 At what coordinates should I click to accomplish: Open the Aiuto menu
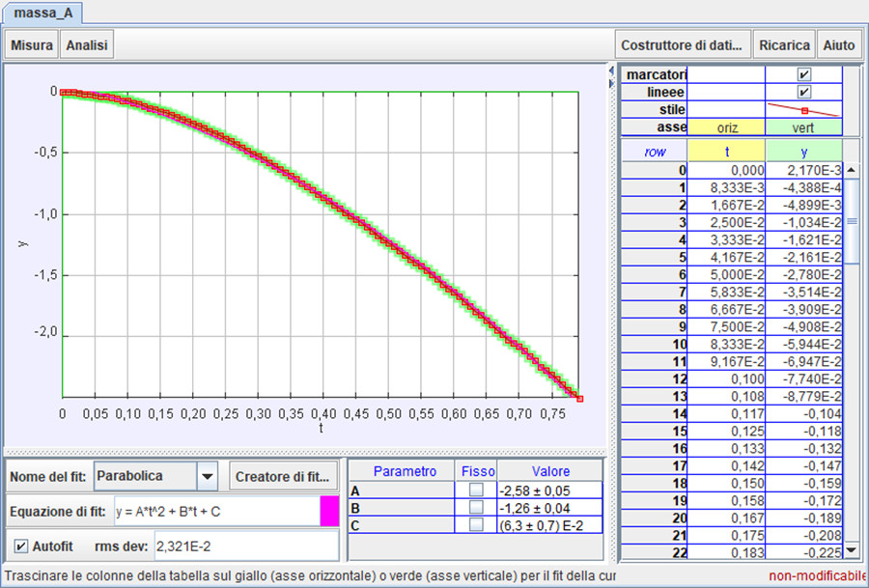[x=838, y=44]
